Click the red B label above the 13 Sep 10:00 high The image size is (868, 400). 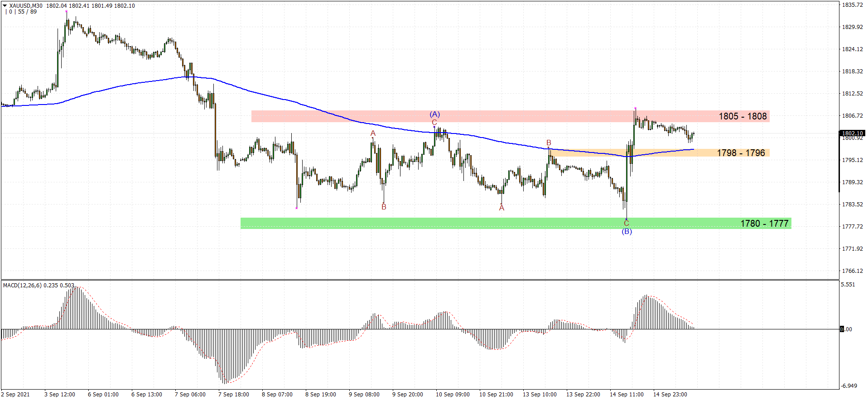(x=549, y=143)
